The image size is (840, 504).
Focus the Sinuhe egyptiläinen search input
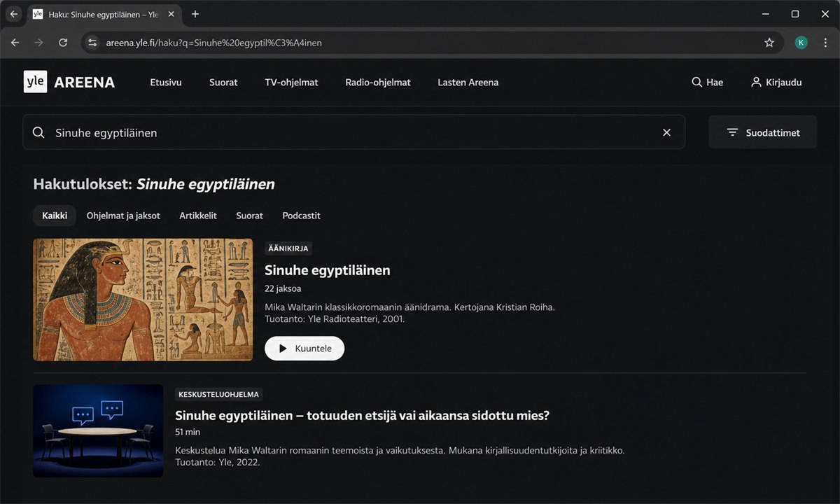[353, 132]
